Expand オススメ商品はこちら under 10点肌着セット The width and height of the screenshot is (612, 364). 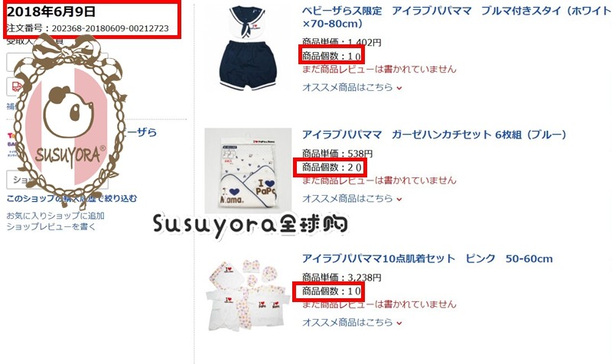[x=352, y=322]
